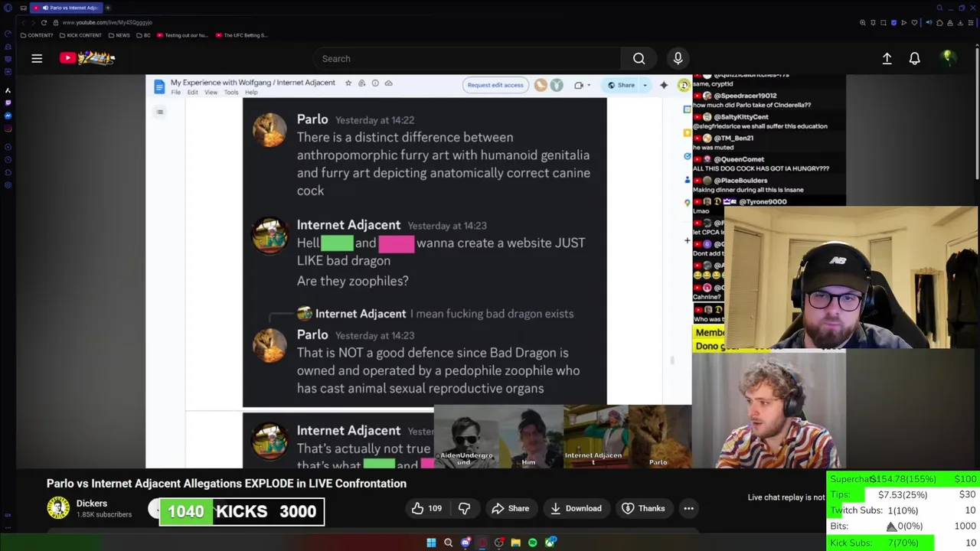Click the blue Google Docs home icon

pyautogui.click(x=159, y=86)
